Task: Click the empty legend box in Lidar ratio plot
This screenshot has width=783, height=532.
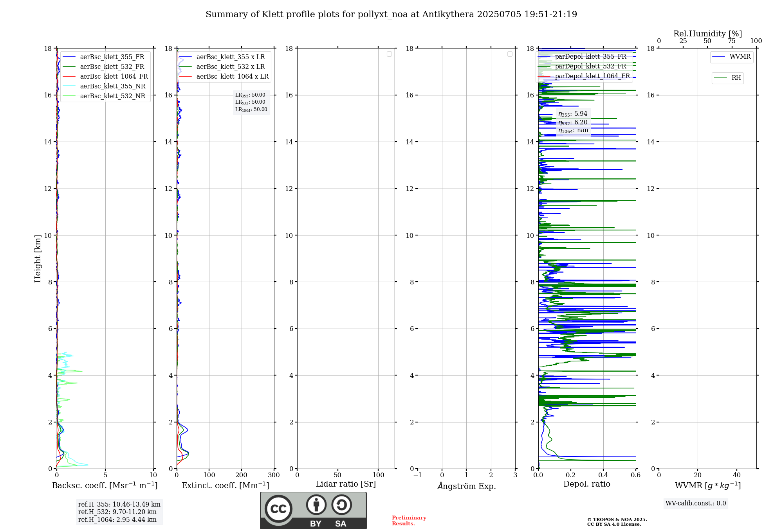Action: [389, 54]
